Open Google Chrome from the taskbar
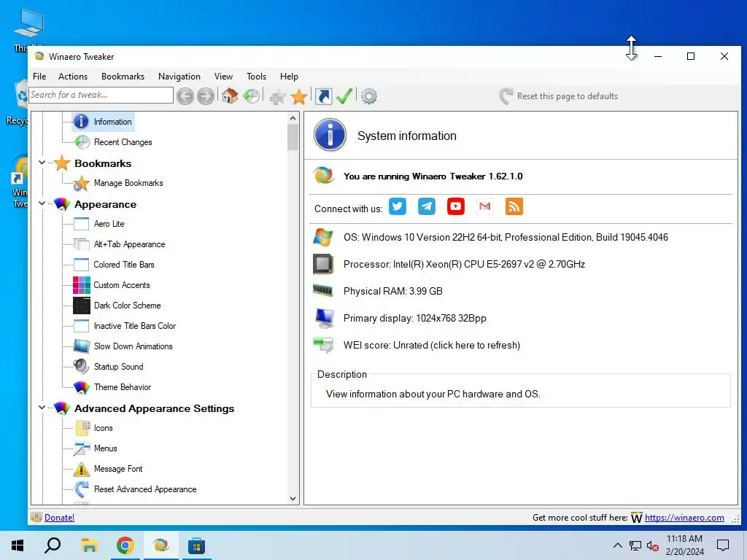The height and width of the screenshot is (560, 747). pos(125,545)
